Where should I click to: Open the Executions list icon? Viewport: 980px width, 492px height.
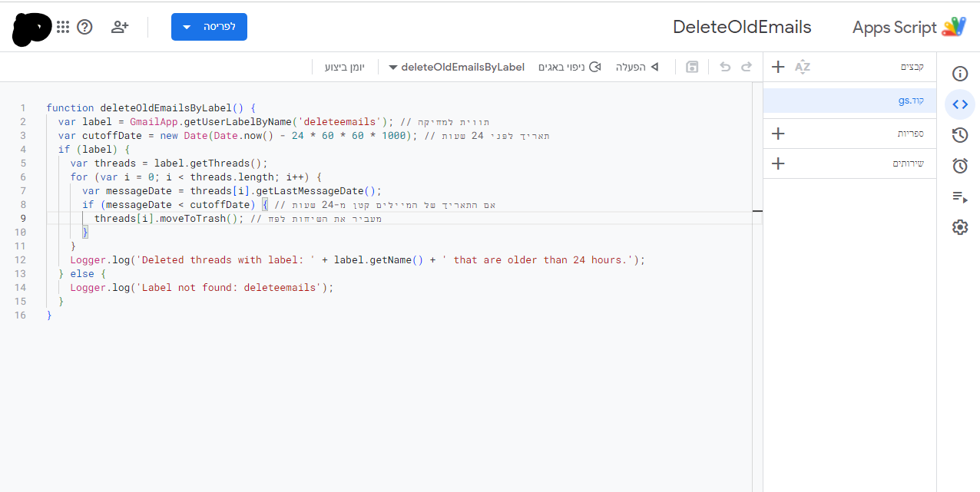959,197
